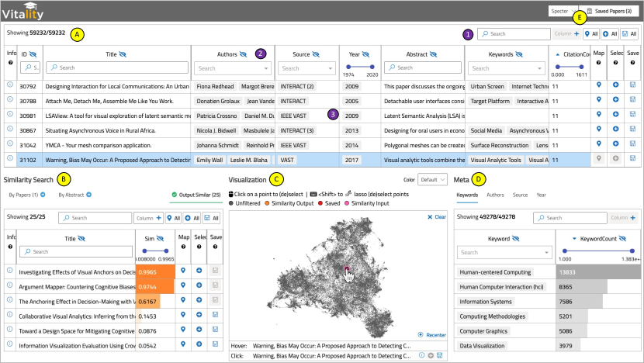The height and width of the screenshot is (363, 644).
Task: Switch to the Year meta tab
Action: click(542, 195)
